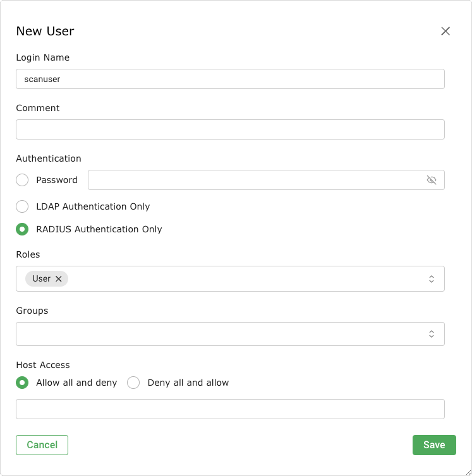Click the User chip in Roles
The width and height of the screenshot is (472, 476).
tap(41, 278)
